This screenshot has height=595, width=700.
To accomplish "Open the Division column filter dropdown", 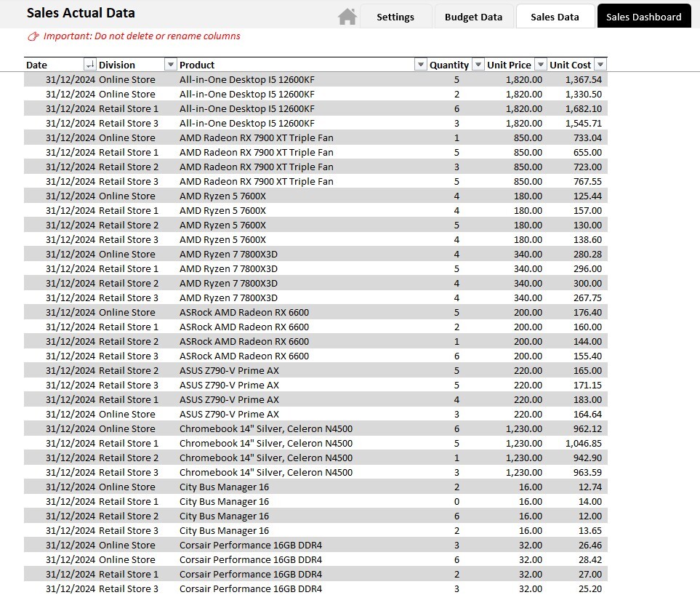I will (x=170, y=65).
